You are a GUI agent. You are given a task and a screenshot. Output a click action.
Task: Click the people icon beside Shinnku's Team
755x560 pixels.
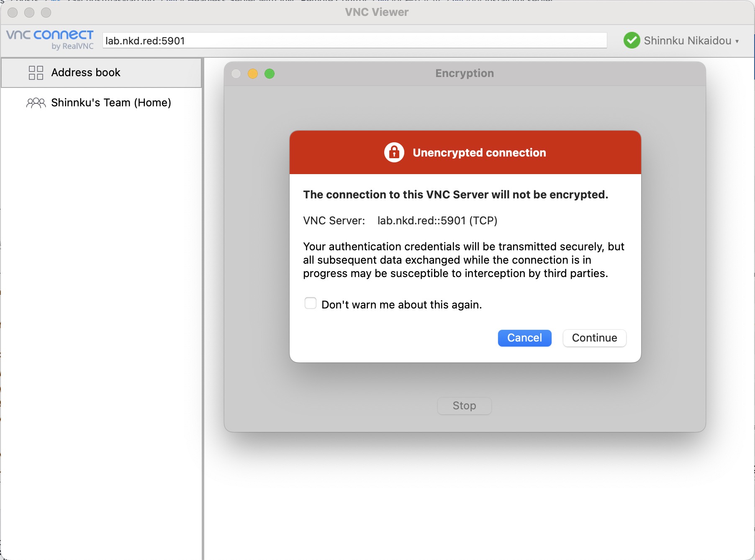point(36,102)
